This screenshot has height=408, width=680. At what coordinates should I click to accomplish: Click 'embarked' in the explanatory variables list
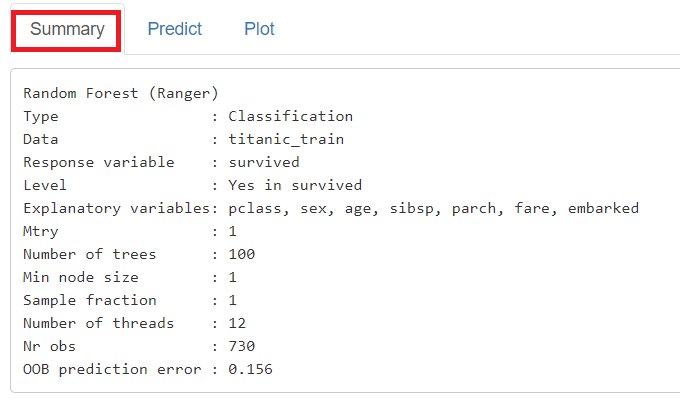point(604,208)
